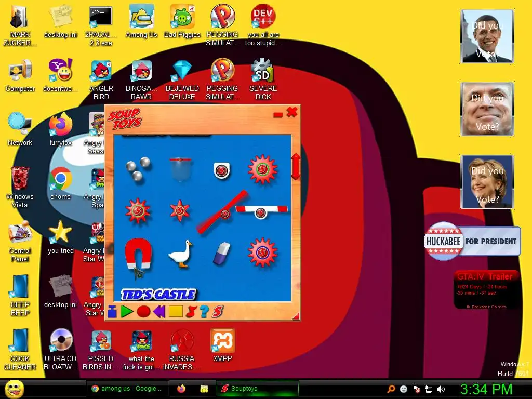Click the red toybox scroll arrows
The width and height of the screenshot is (532, 399).
click(296, 167)
